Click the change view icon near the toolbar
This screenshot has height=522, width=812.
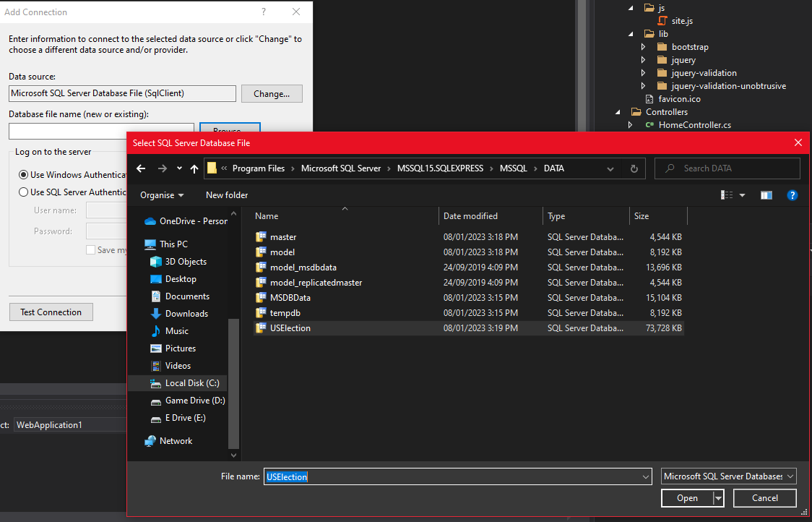(x=727, y=194)
